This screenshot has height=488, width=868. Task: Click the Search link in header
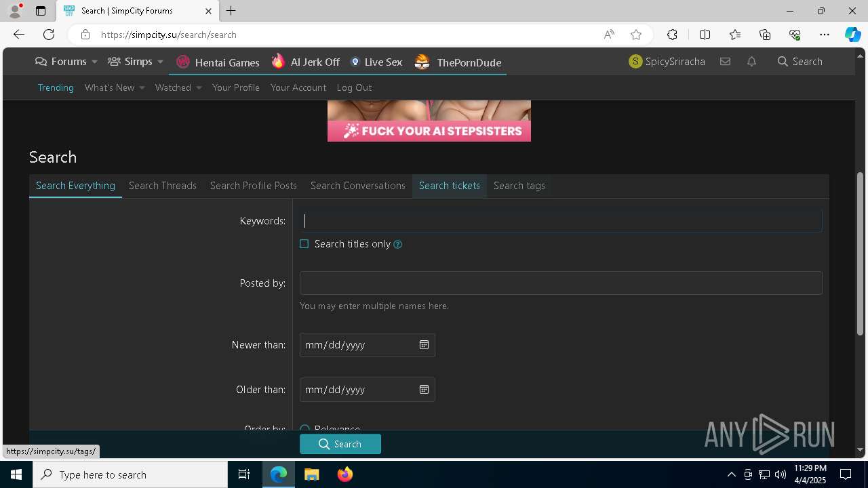coord(800,62)
